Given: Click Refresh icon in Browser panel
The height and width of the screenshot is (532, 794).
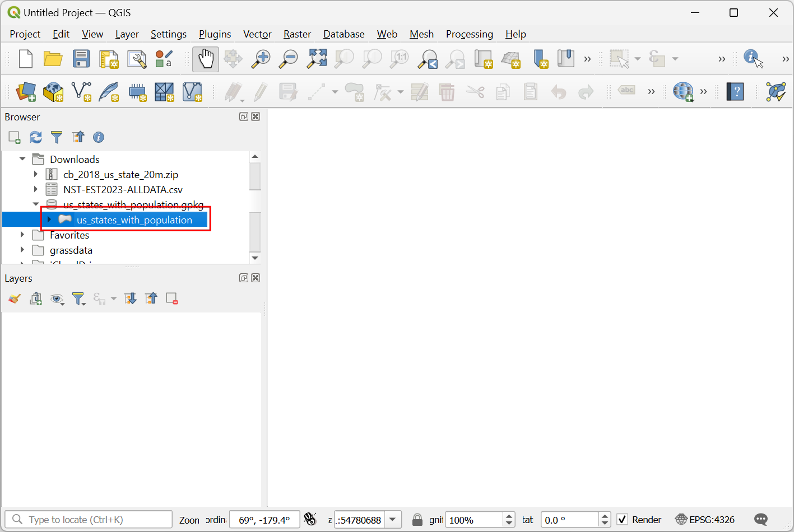Looking at the screenshot, I should 36,137.
